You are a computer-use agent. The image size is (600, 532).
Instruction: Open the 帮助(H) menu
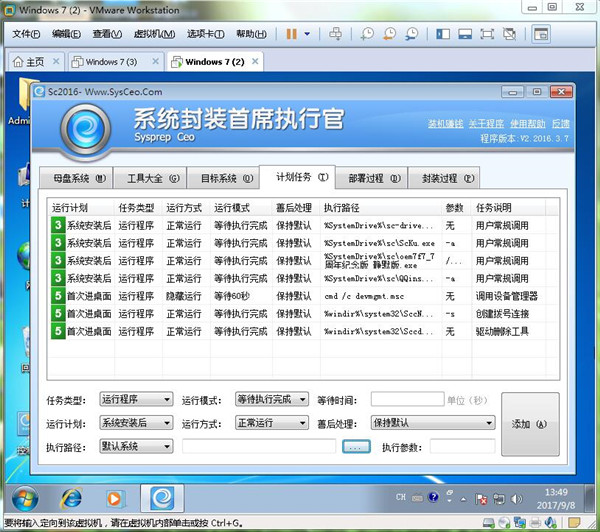point(251,34)
